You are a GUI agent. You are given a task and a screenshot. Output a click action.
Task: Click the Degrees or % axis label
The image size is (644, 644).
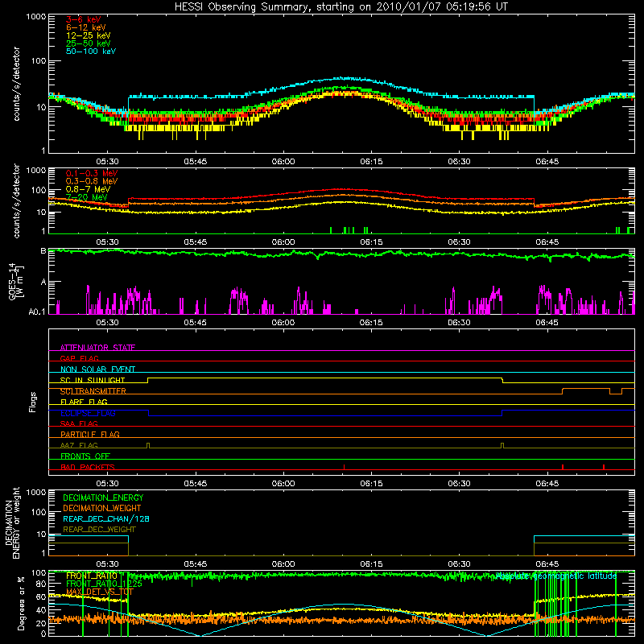[21, 603]
